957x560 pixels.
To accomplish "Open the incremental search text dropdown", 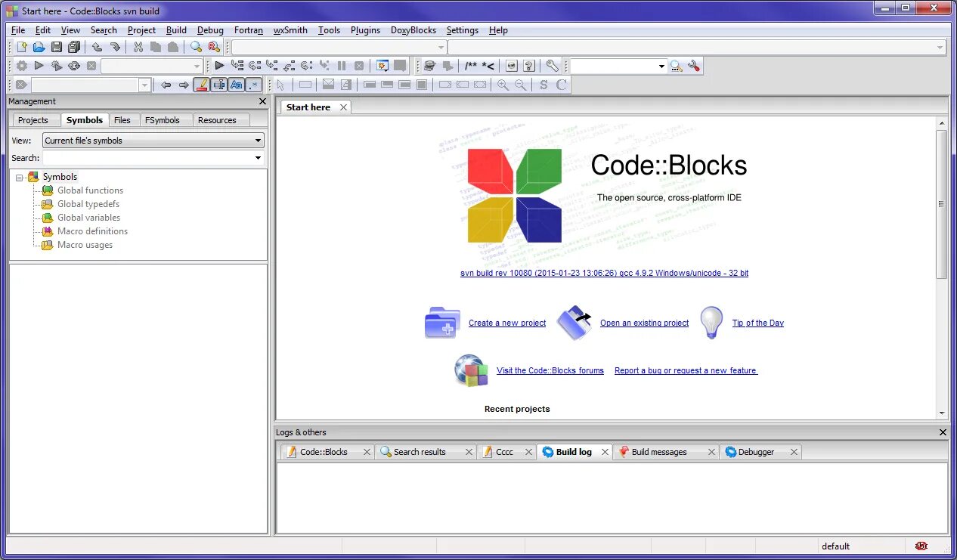I will tap(661, 66).
